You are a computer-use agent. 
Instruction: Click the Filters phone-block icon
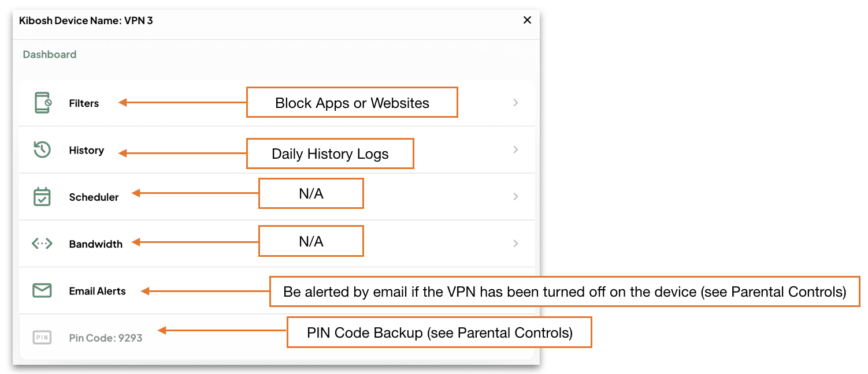click(43, 103)
